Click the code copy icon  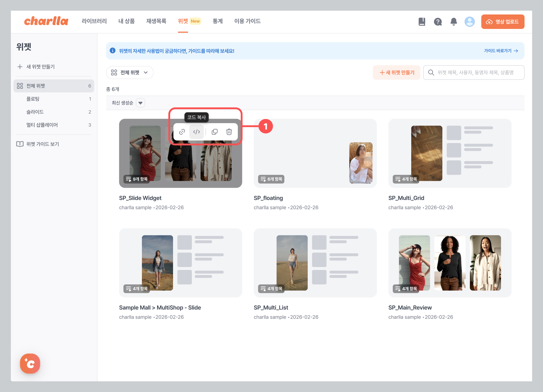[x=196, y=132]
